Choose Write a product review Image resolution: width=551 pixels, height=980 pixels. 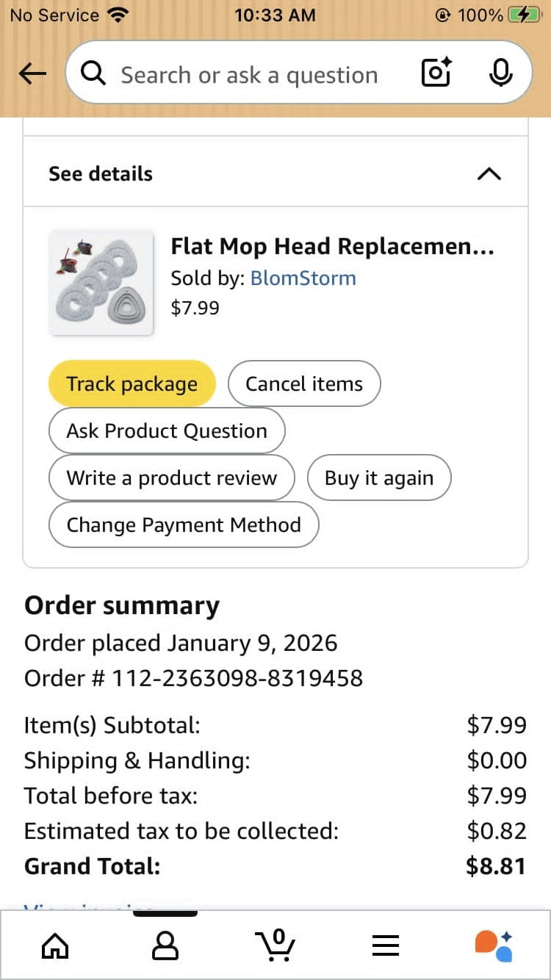pyautogui.click(x=172, y=478)
